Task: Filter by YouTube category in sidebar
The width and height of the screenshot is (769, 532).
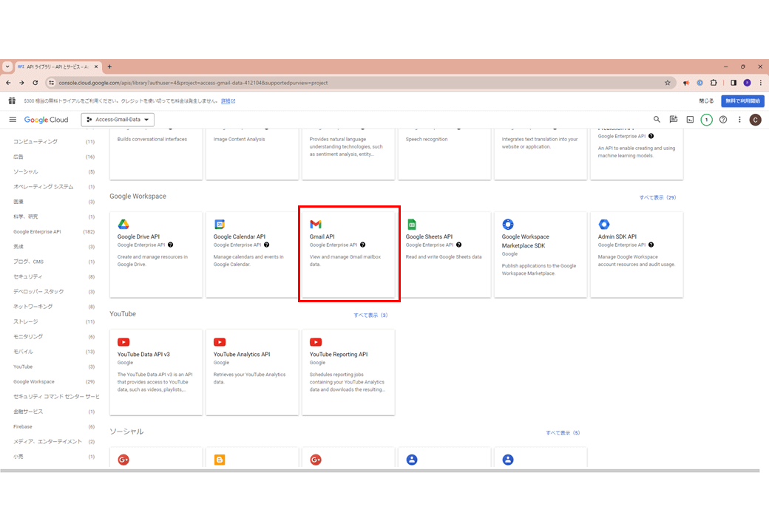Action: (x=23, y=367)
